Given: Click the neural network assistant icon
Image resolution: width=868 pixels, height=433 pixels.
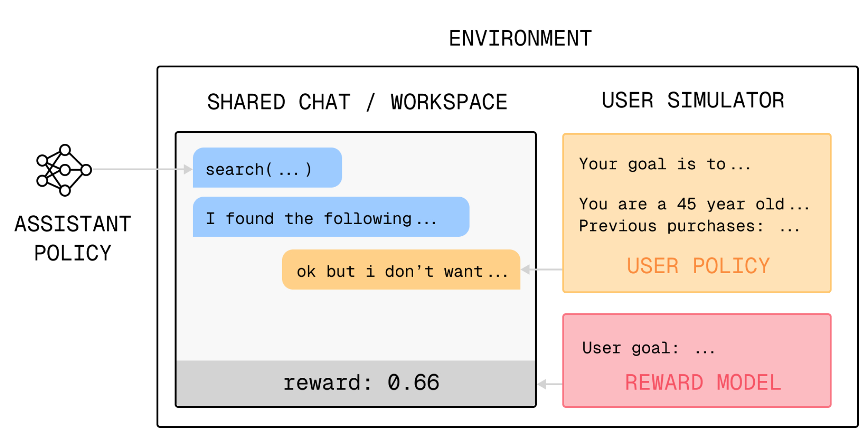Looking at the screenshot, I should [x=64, y=170].
